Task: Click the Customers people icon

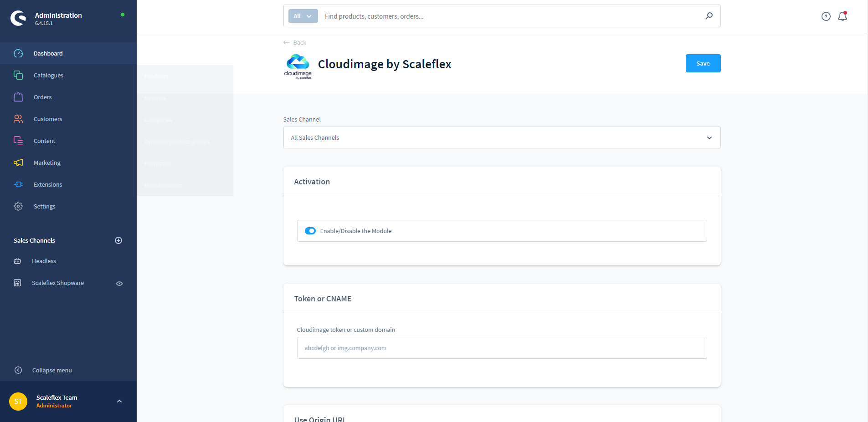Action: [x=18, y=119]
